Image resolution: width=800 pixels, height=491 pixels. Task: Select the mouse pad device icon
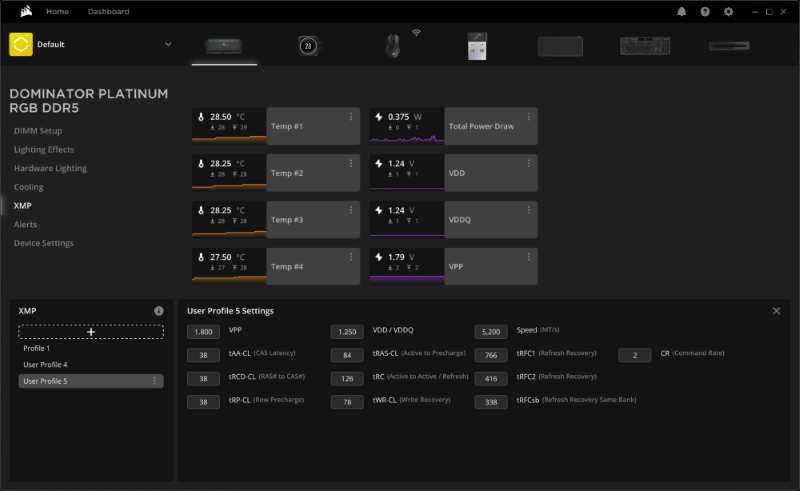click(561, 46)
